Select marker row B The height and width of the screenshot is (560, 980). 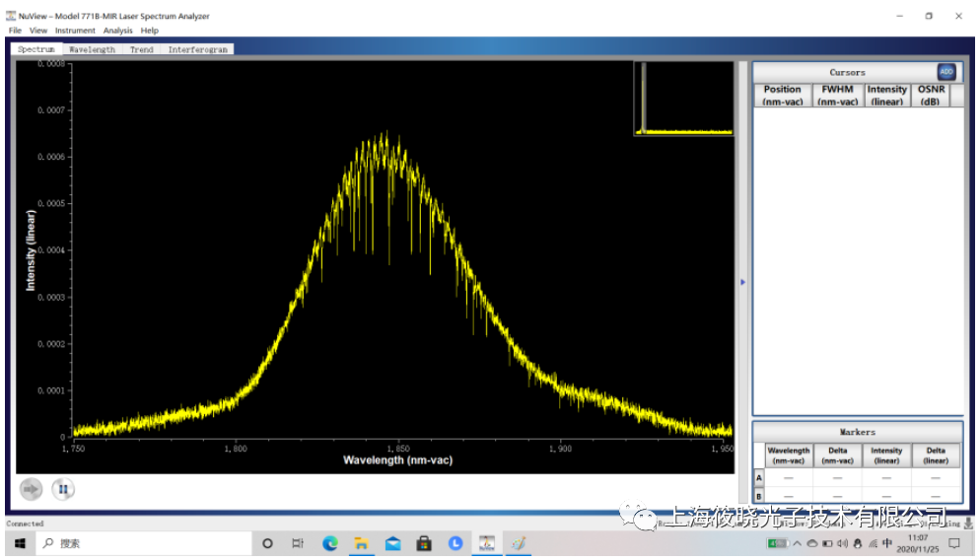(x=759, y=496)
